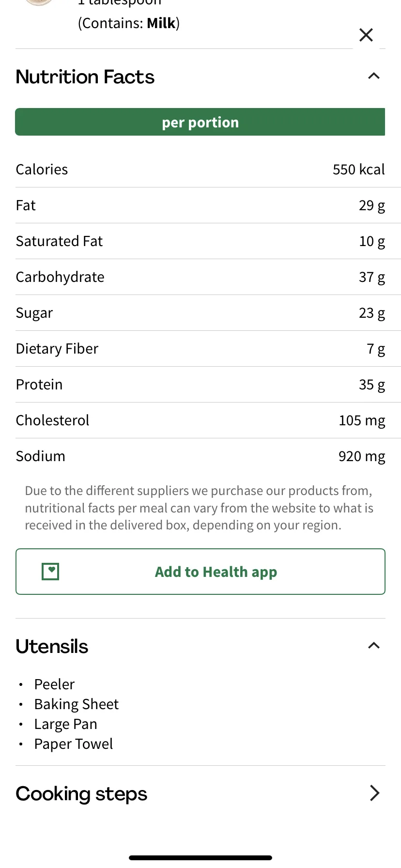Tap the Nutrition Facts heading
This screenshot has width=401, height=868.
pos(85,77)
